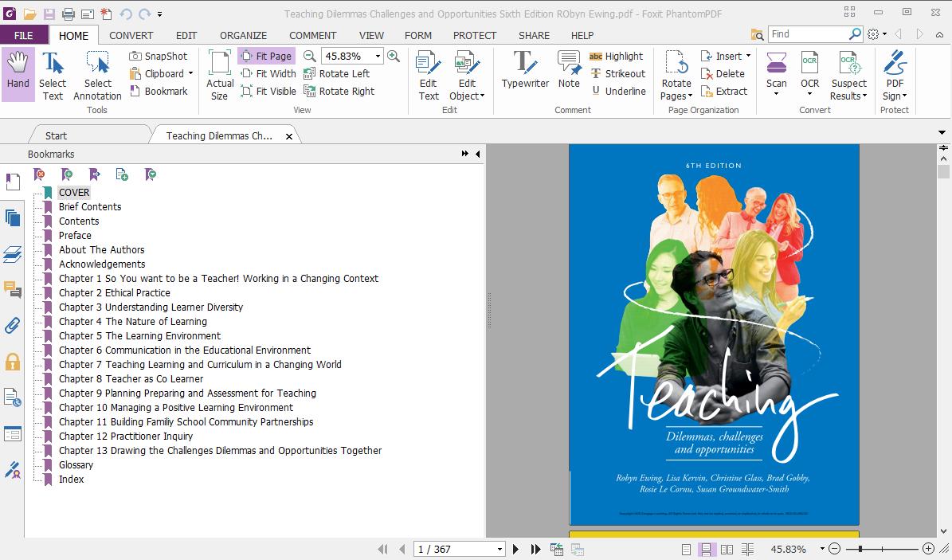Expand the Scan dropdown arrow

coord(776,94)
